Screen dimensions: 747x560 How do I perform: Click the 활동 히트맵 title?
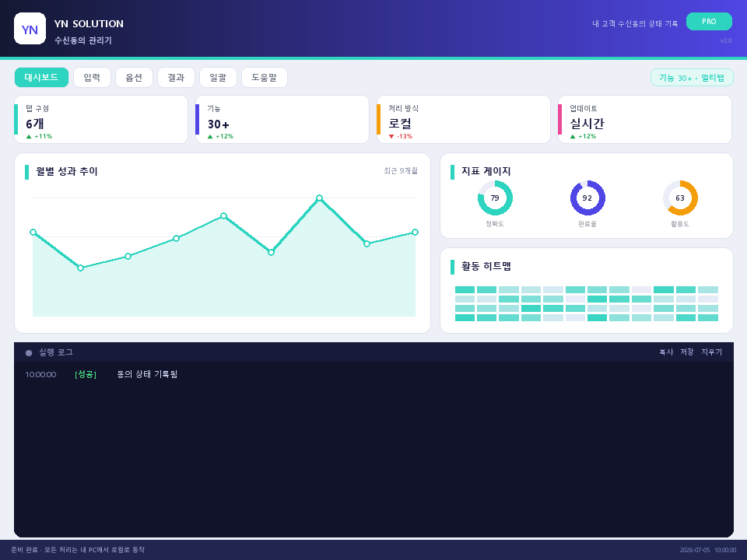486,266
